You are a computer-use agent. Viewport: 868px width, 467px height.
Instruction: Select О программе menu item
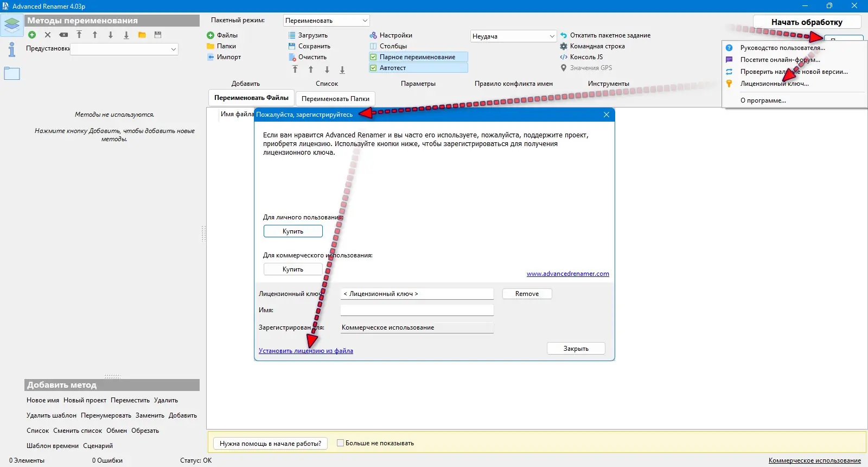tap(763, 100)
